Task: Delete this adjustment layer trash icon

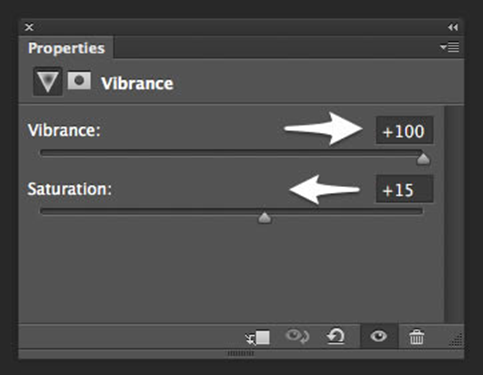Action: tap(417, 337)
